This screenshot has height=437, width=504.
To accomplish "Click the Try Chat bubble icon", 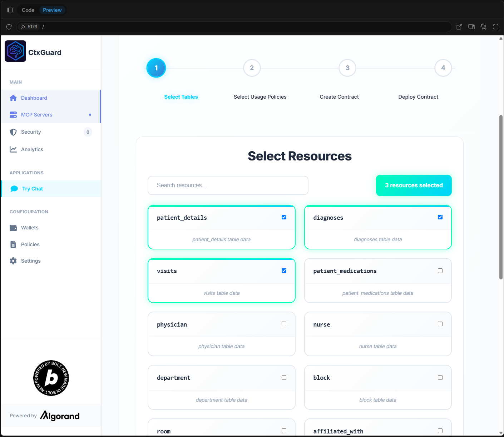I will pyautogui.click(x=14, y=189).
